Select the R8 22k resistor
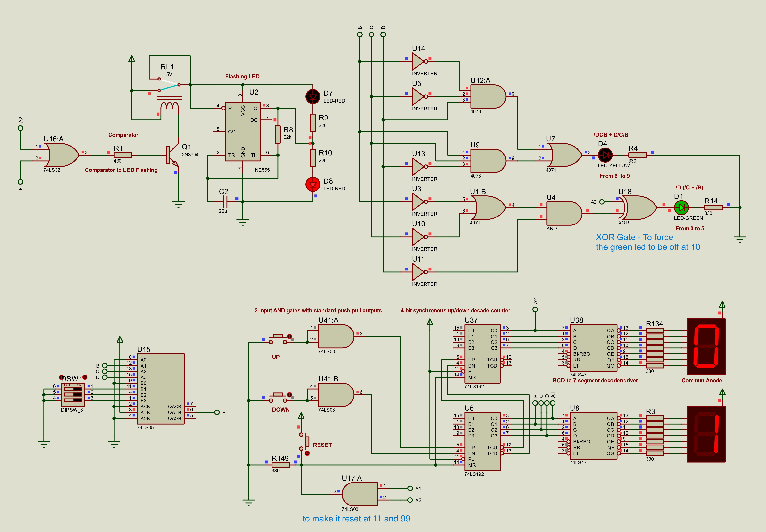Screen dimensions: 766x532 [278, 135]
